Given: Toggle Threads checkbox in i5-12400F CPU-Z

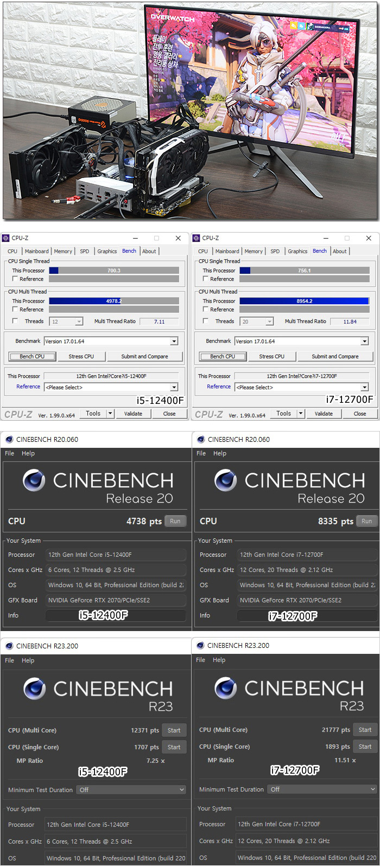Looking at the screenshot, I should [x=15, y=321].
